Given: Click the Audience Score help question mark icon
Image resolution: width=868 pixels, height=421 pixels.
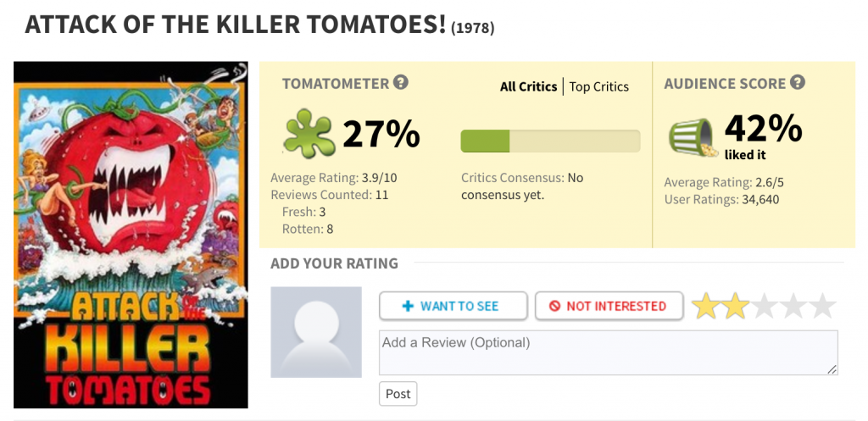Looking at the screenshot, I should tap(797, 83).
